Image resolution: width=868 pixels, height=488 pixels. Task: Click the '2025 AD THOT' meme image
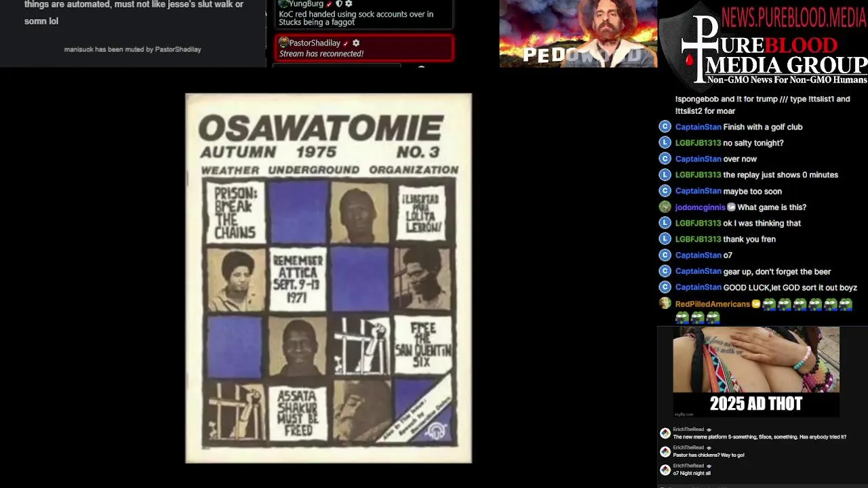pyautogui.click(x=756, y=371)
